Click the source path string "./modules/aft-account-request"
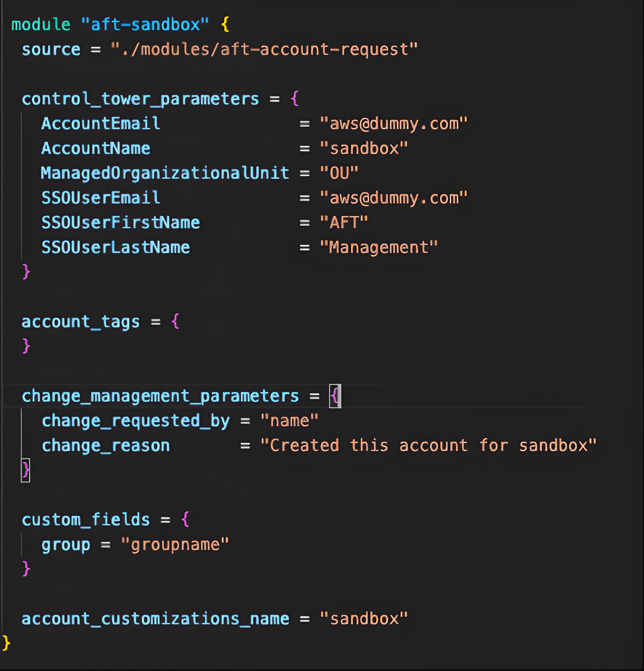644x671 pixels. (x=264, y=50)
